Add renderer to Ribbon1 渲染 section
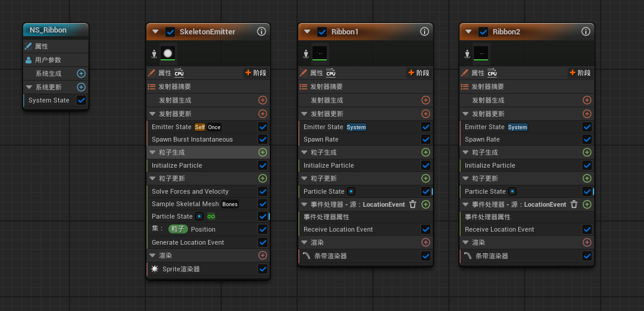Screen dimensions: 644x311 426,242
